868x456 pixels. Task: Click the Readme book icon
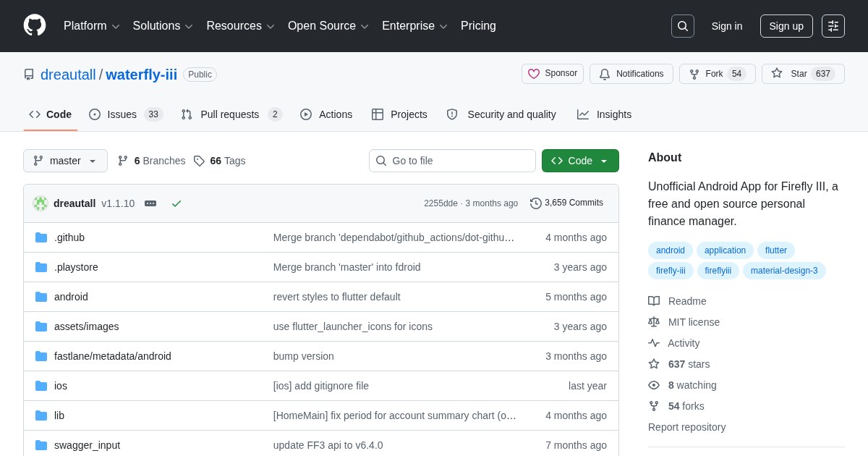[x=654, y=301]
